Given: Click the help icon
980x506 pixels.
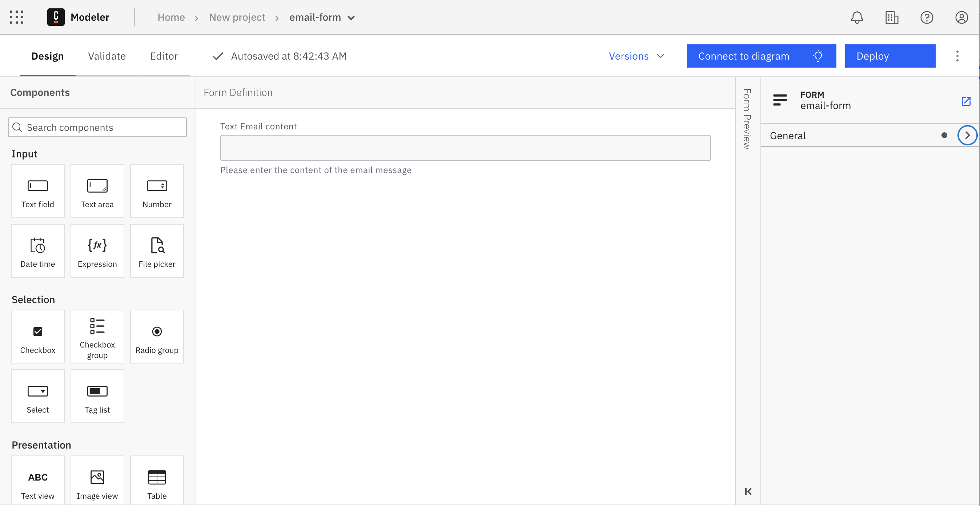Looking at the screenshot, I should pos(927,17).
